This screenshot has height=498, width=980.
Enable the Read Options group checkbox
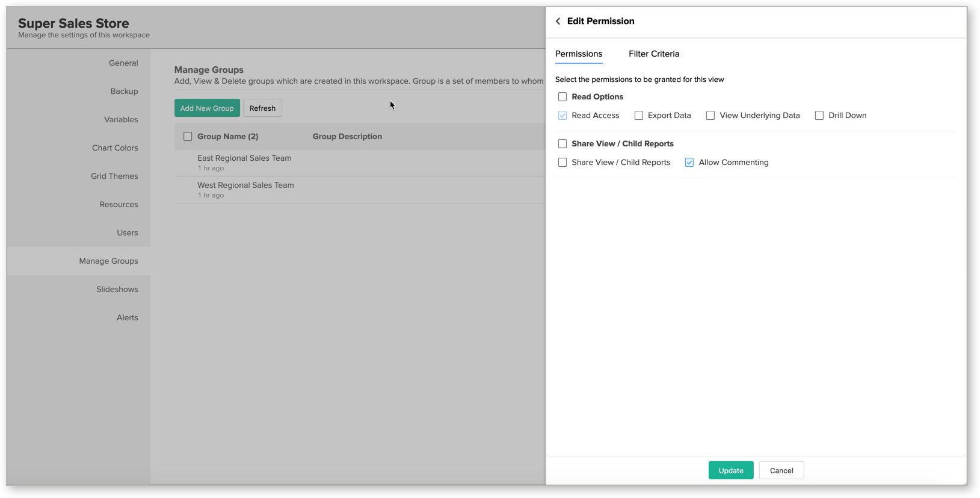click(x=562, y=97)
